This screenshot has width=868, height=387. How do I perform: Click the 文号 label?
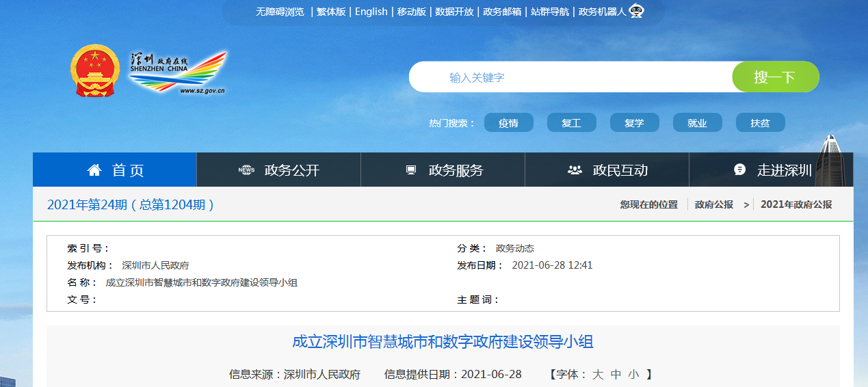click(82, 299)
